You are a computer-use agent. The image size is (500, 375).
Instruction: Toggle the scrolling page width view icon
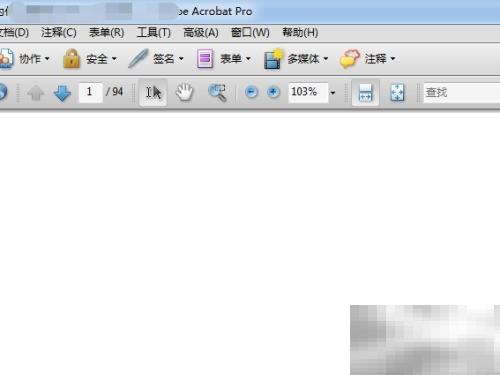click(x=365, y=92)
